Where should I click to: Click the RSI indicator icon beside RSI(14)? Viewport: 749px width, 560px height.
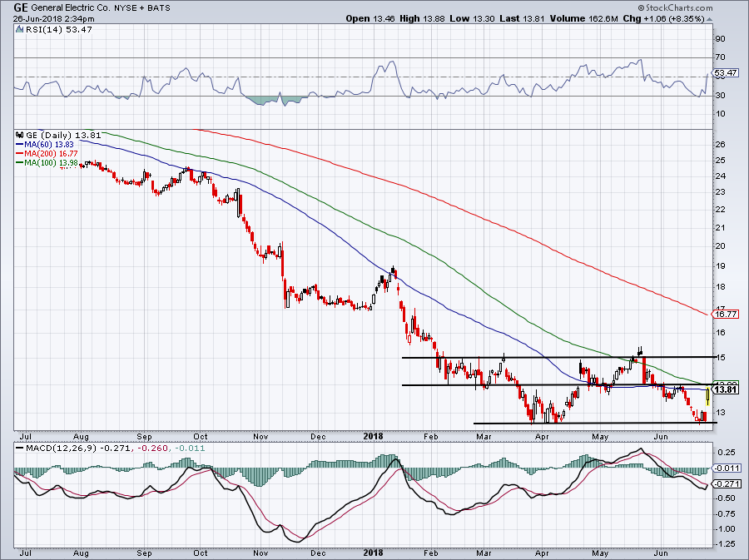[19, 30]
